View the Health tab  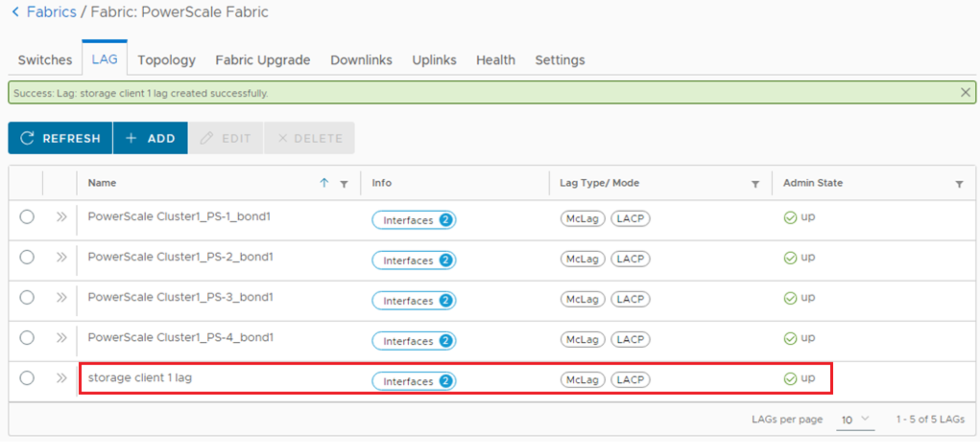(x=496, y=60)
